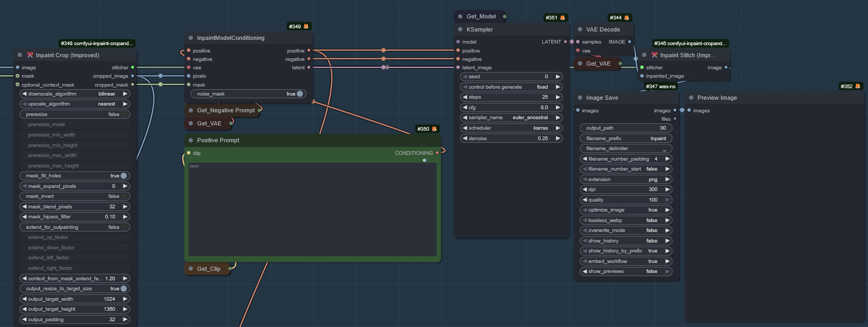Screen dimensions: 868x327
Task: Click the fox badge beside #351
Action: (562, 18)
